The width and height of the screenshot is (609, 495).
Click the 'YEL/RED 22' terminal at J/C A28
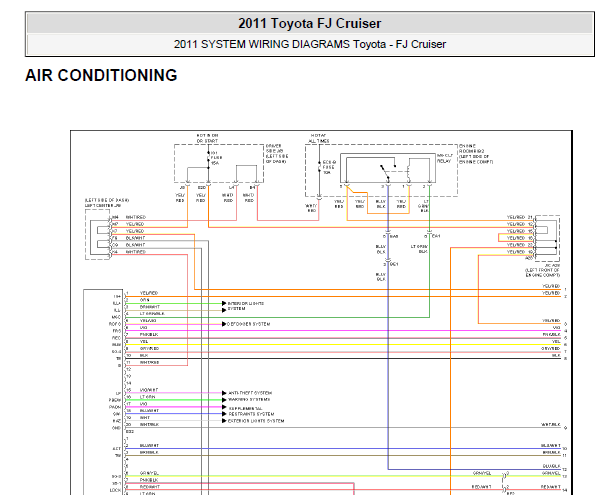520,245
